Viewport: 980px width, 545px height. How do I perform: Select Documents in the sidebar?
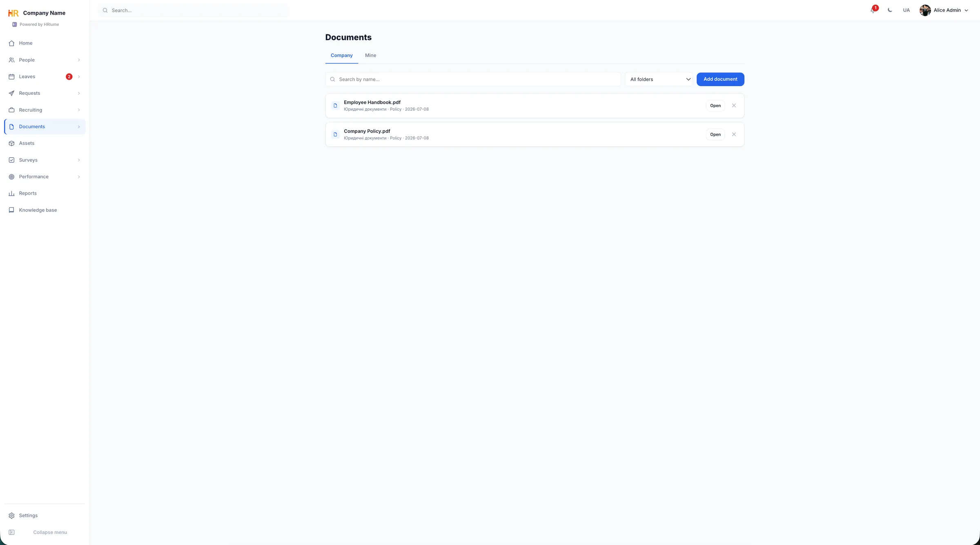point(45,127)
